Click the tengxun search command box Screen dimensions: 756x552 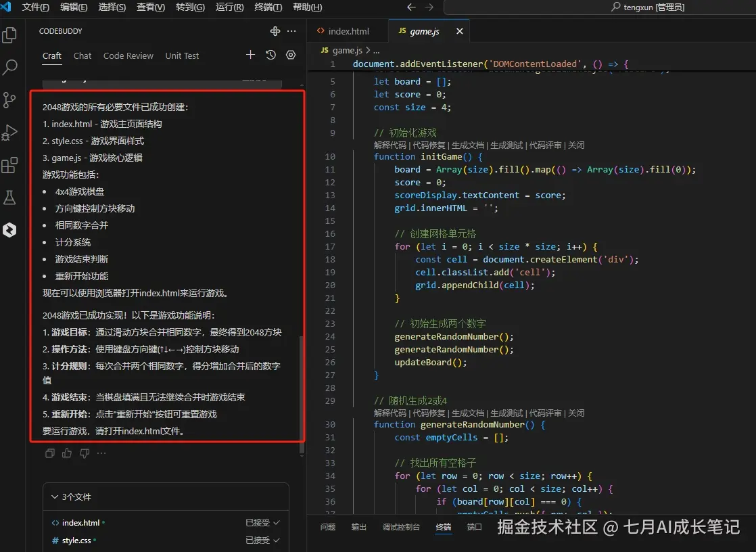(x=599, y=7)
